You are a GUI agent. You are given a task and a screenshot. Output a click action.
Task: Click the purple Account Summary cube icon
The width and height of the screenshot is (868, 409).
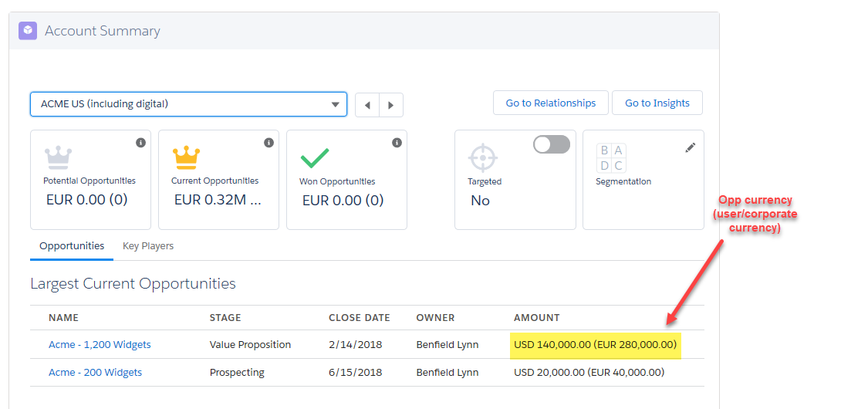click(x=28, y=30)
